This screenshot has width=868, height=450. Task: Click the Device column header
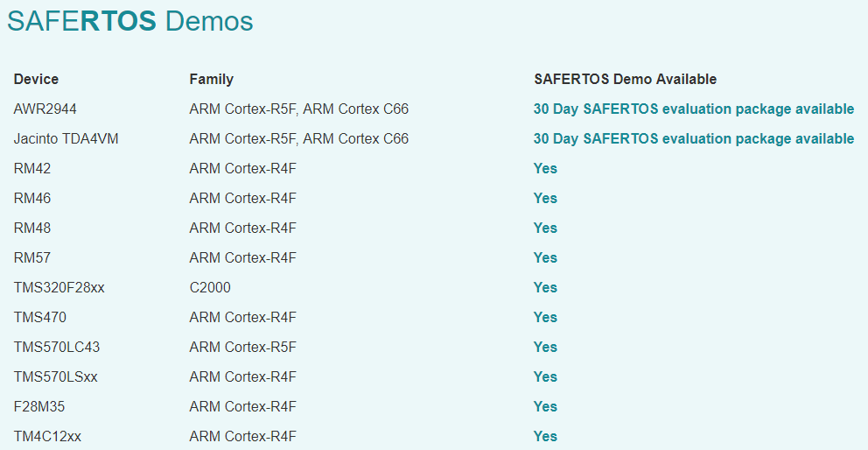pos(36,80)
